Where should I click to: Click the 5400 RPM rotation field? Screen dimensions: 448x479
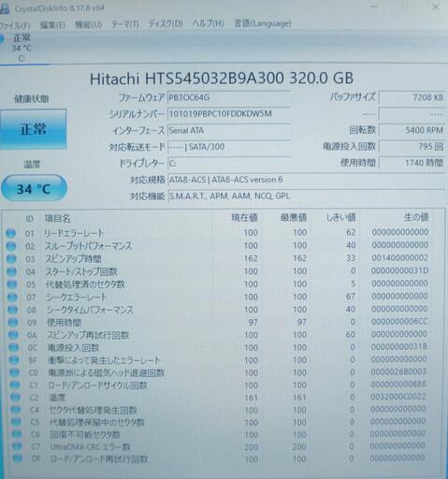[412, 130]
